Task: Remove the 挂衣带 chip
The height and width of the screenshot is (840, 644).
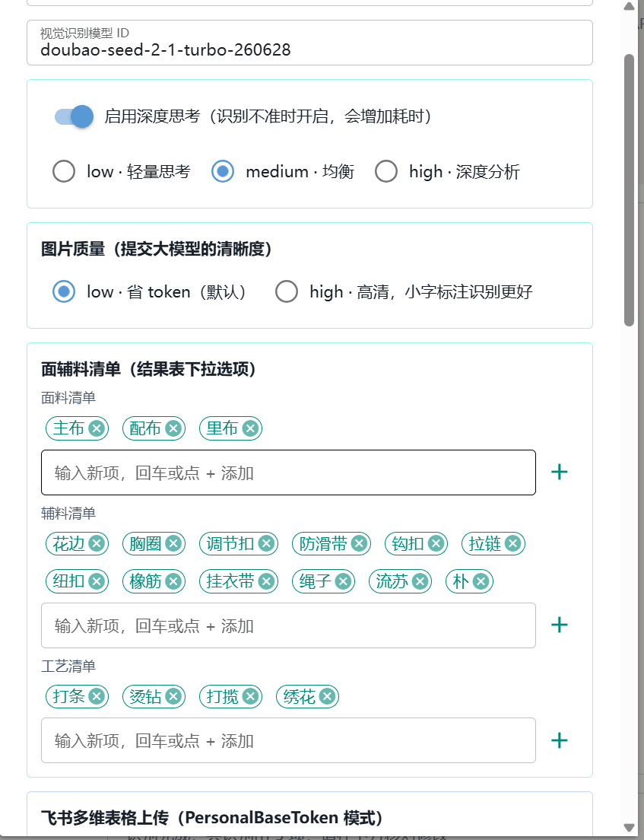Action: click(266, 581)
